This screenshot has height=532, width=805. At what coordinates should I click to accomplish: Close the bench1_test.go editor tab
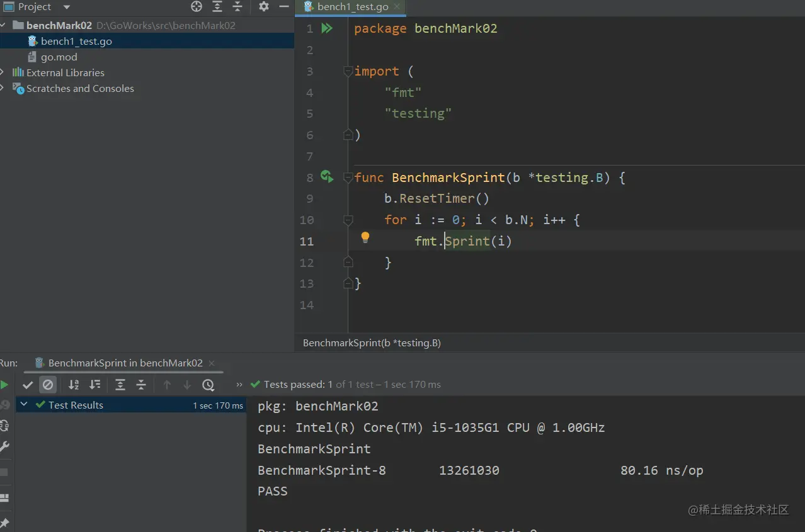pos(397,7)
